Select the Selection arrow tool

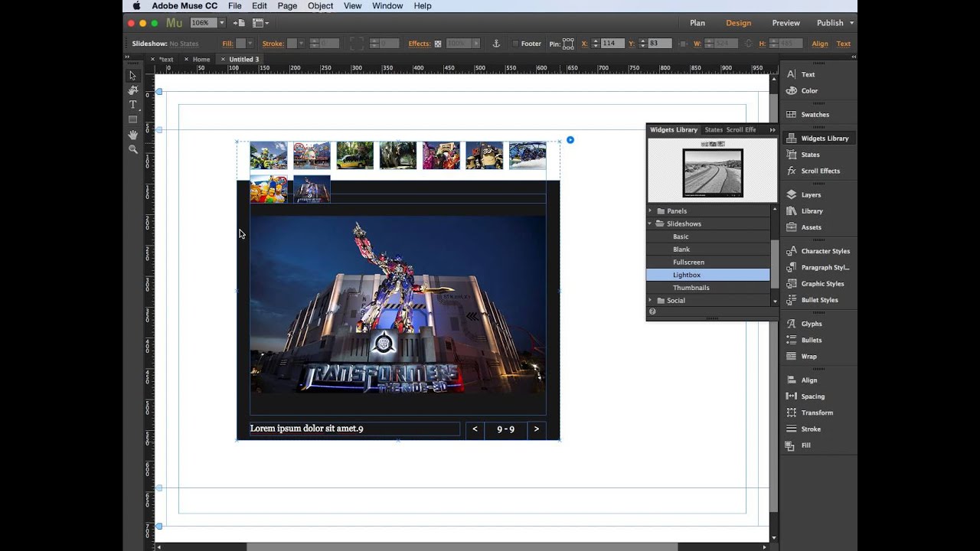[x=132, y=75]
